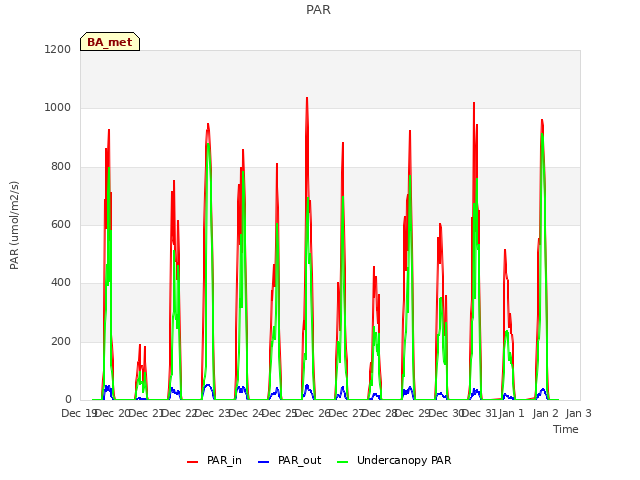Viewport: 640px width, 480px height.
Task: Toggle the Undercanopy PAR legend entry
Action: pyautogui.click(x=394, y=460)
